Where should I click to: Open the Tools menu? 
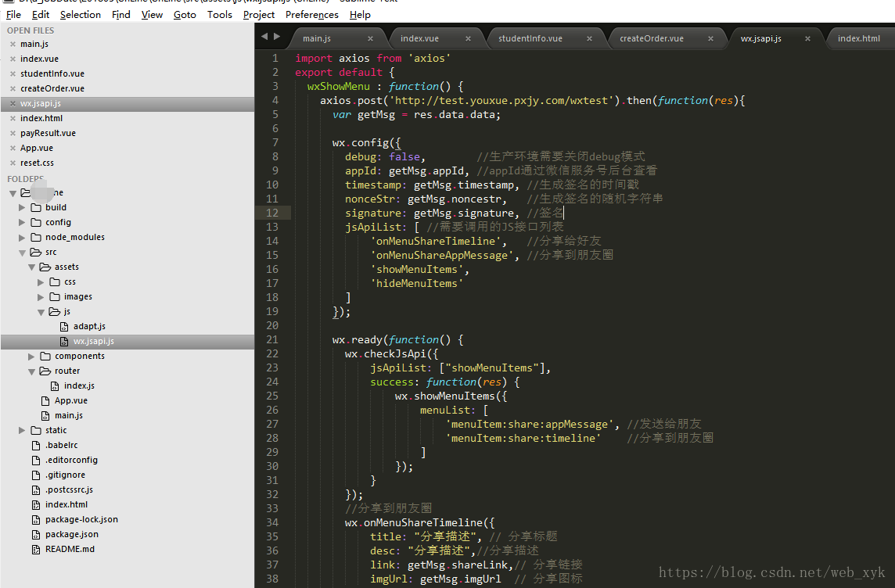pyautogui.click(x=220, y=14)
